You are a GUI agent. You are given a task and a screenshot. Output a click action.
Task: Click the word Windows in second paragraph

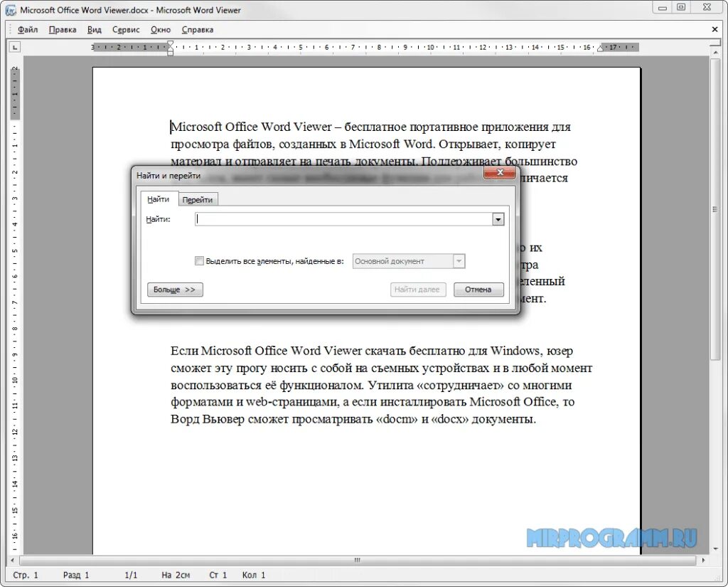(x=515, y=351)
